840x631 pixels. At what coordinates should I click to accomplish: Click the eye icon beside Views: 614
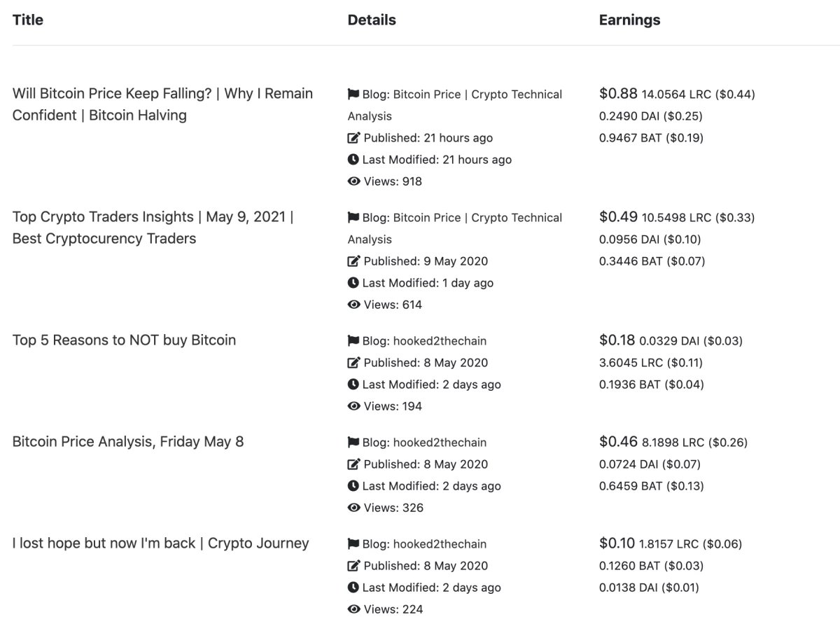click(354, 305)
